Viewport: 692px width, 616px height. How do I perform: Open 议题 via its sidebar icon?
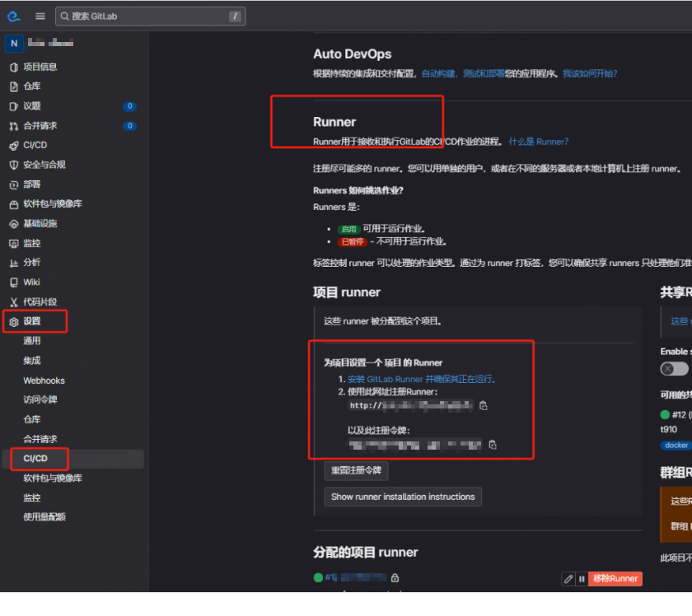pyautogui.click(x=14, y=106)
